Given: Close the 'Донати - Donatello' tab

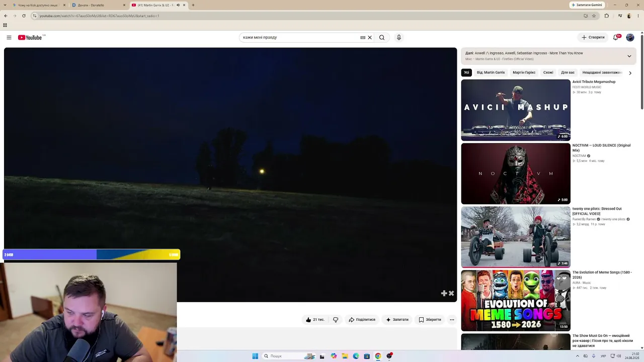Looking at the screenshot, I should [124, 5].
